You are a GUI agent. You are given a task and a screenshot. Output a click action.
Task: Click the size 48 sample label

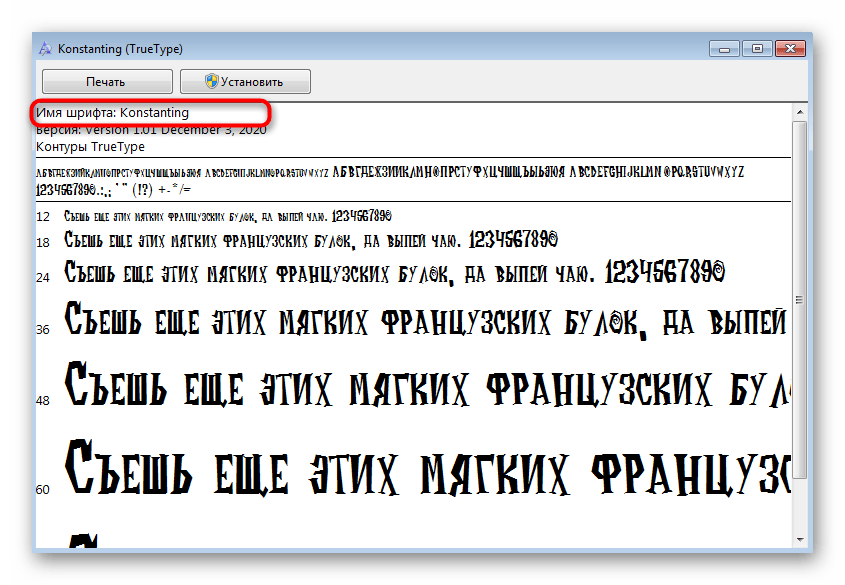coord(43,401)
